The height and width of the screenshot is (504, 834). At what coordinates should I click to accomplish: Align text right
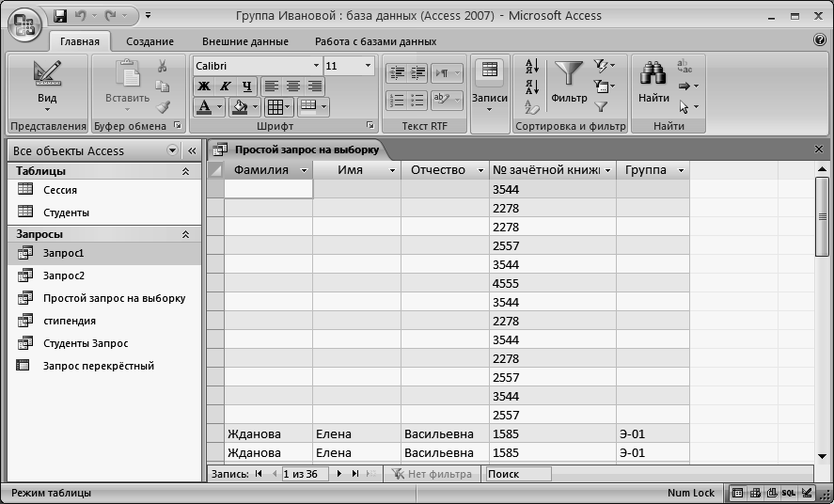[x=314, y=86]
